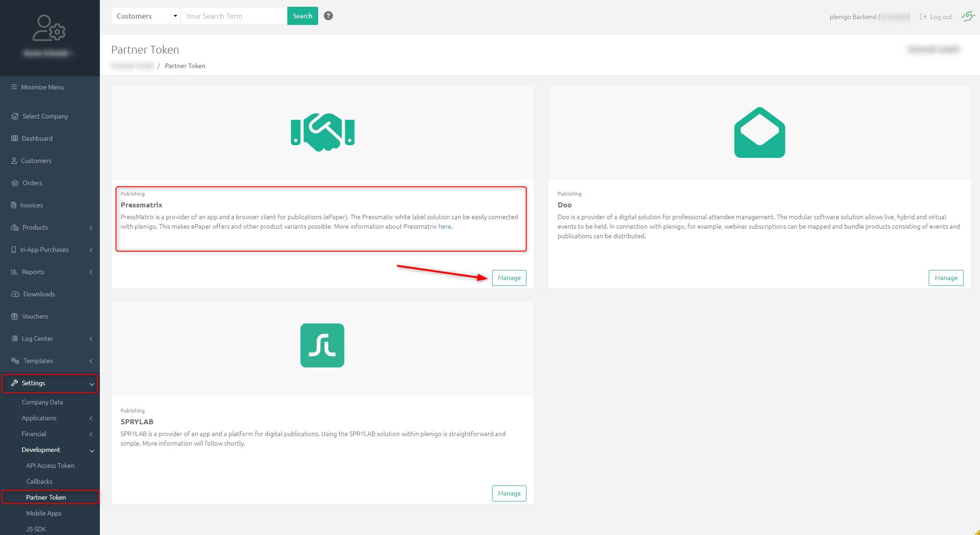Click the Pressmatrix handshake logo
The width and height of the screenshot is (980, 535).
(x=322, y=132)
